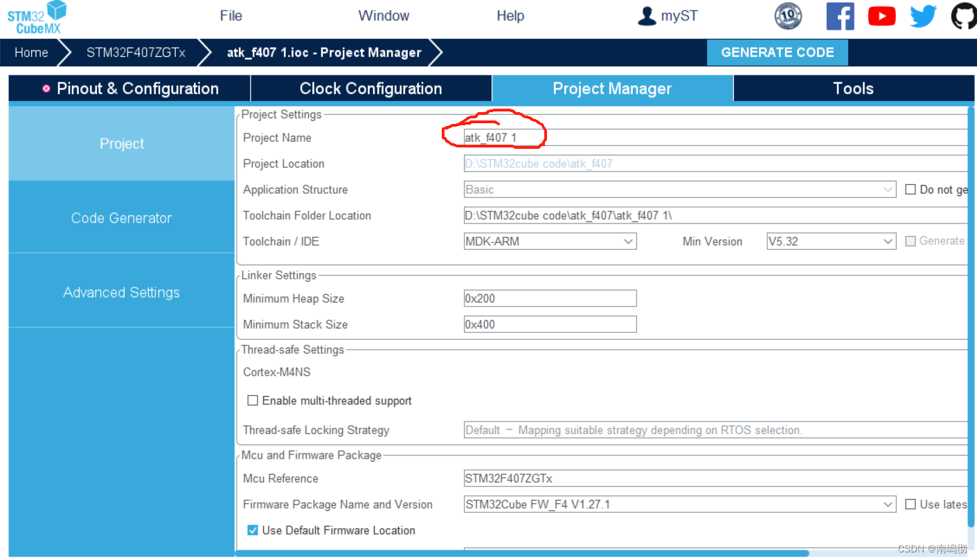Screen dimensions: 977x560
Task: Toggle the Use latest available version checkbox
Action: [911, 504]
